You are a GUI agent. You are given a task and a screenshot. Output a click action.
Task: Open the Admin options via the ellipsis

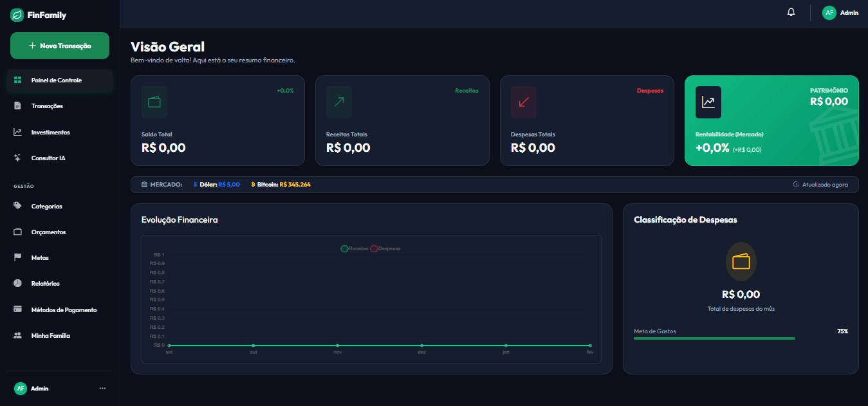102,388
